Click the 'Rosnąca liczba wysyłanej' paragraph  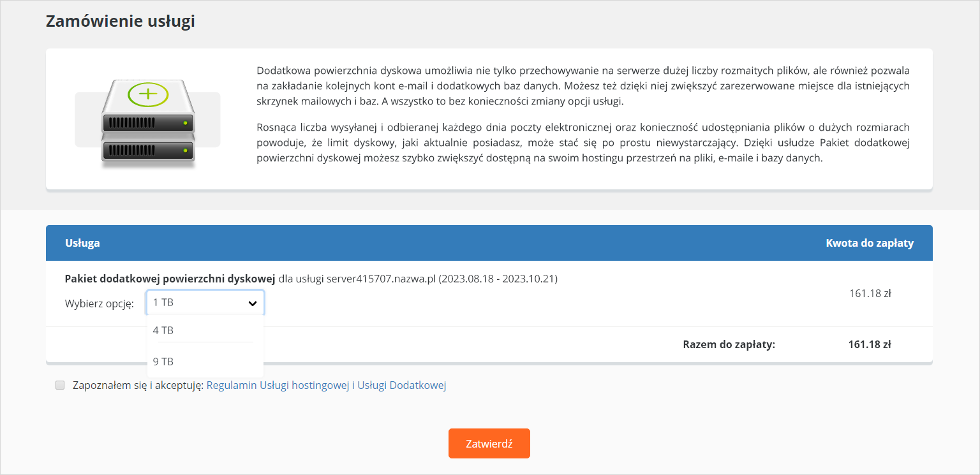pyautogui.click(x=583, y=143)
